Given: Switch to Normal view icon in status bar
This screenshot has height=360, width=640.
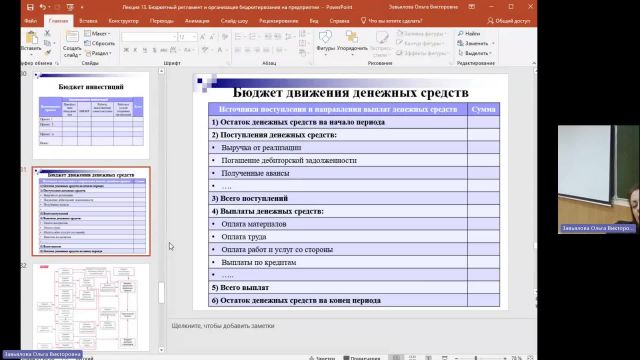Looking at the screenshot, I should point(396,358).
